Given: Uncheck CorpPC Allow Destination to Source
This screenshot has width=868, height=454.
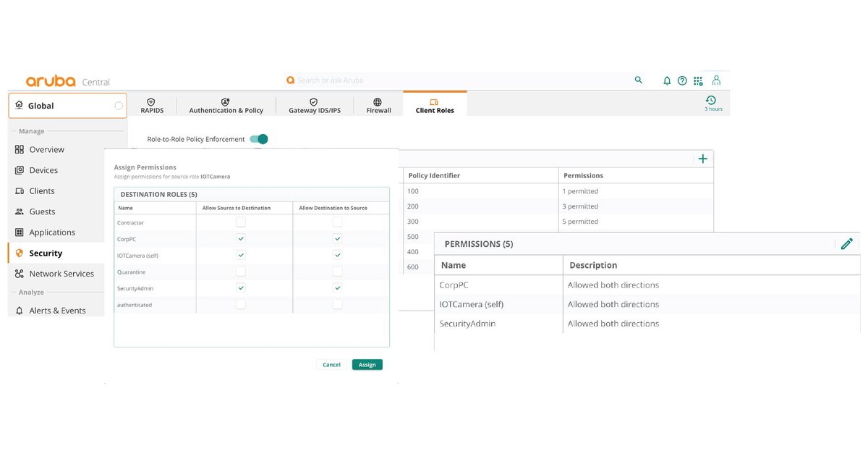Looking at the screenshot, I should coord(337,238).
